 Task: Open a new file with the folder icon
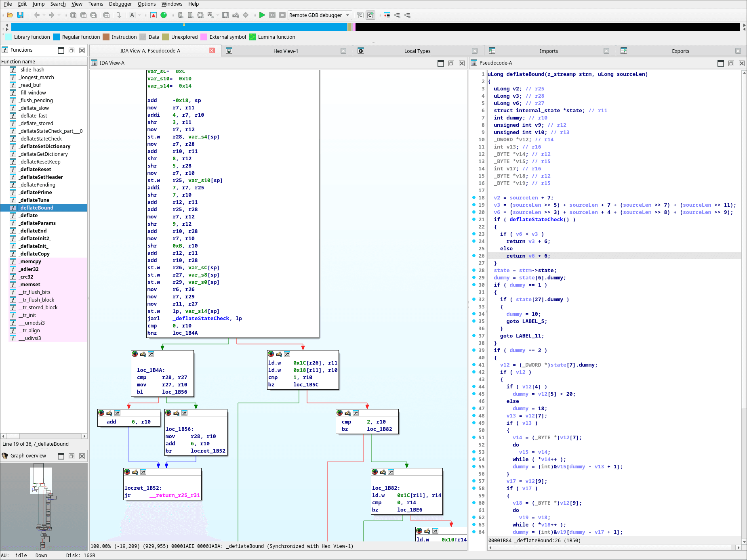[x=10, y=15]
